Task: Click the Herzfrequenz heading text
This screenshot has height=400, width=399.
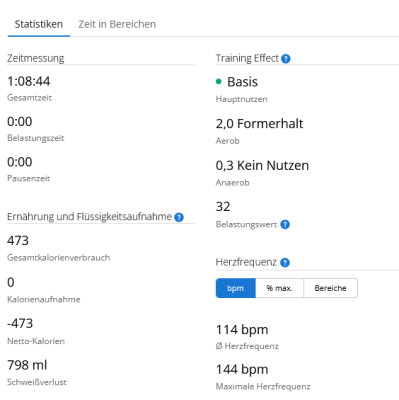Action: click(x=246, y=262)
